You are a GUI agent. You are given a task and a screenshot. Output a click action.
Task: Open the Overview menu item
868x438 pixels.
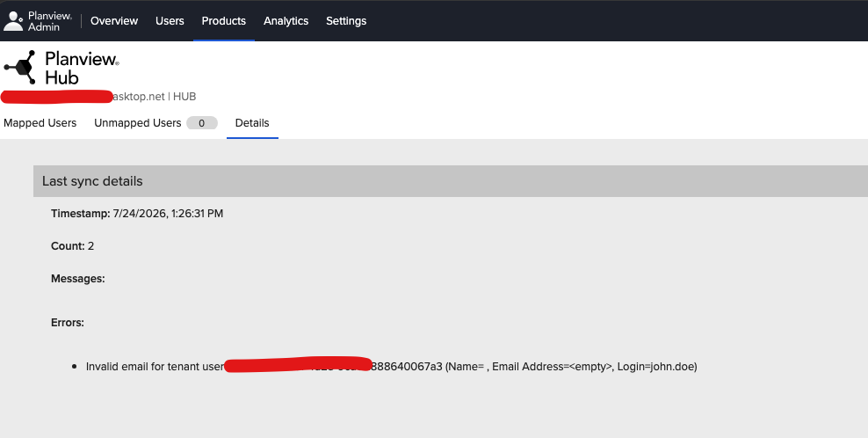[x=114, y=21]
